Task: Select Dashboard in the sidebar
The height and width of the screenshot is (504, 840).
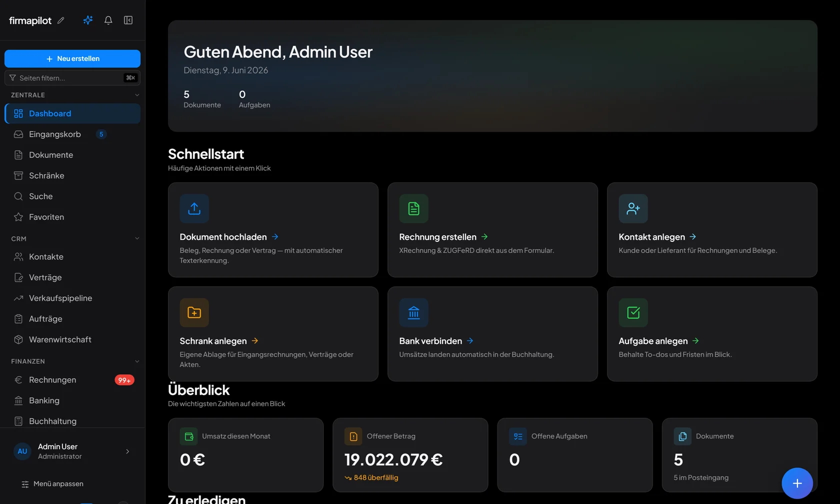Action: pyautogui.click(x=72, y=113)
